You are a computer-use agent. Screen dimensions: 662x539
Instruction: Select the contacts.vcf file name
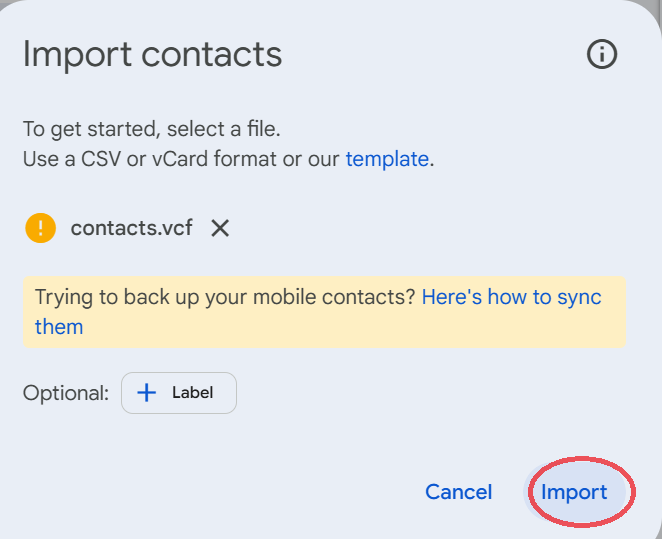click(131, 228)
